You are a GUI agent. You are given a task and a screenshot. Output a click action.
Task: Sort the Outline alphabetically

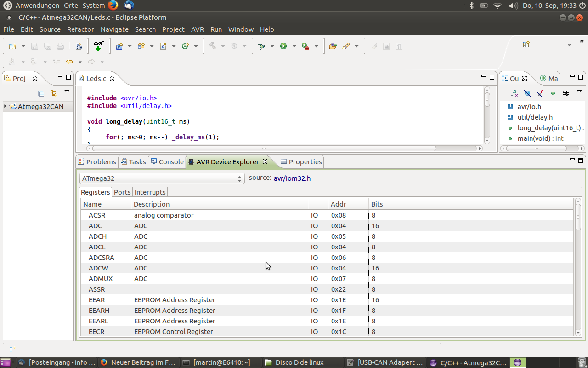pyautogui.click(x=514, y=93)
